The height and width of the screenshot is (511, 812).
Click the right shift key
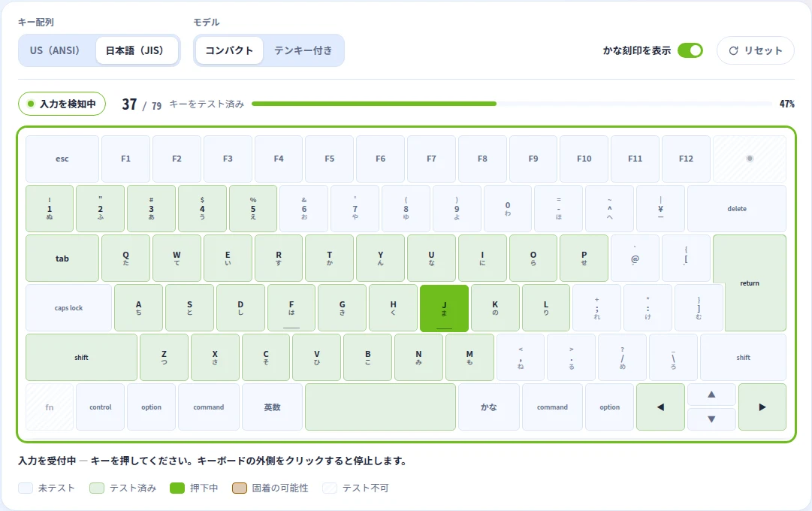point(743,357)
